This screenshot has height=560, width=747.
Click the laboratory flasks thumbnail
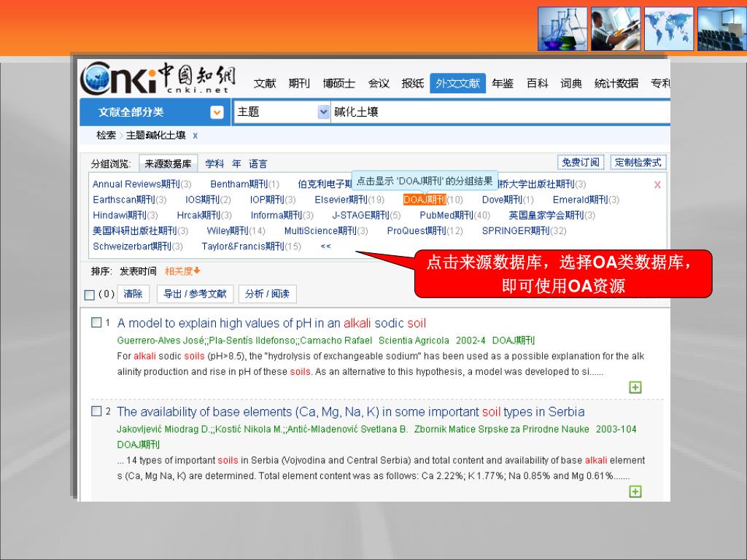tap(562, 28)
